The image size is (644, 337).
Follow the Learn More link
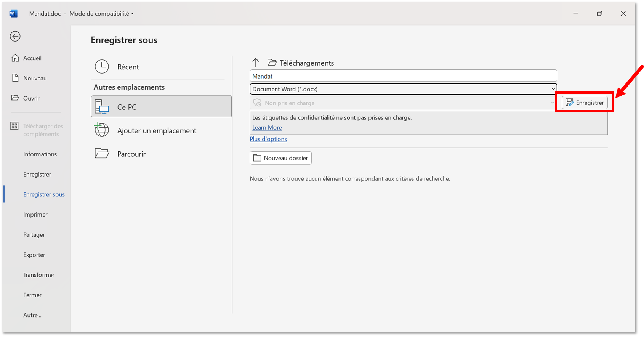tap(267, 127)
